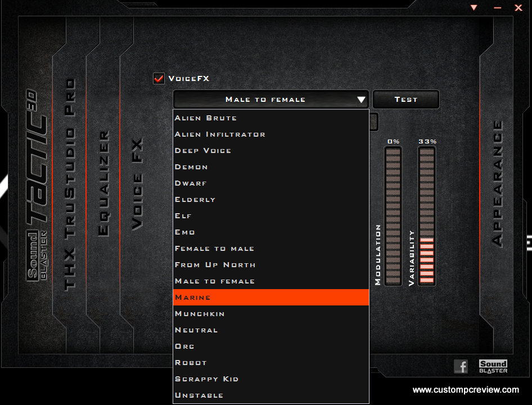Screen dimensions: 532x405
Task: Select the Dwarf voice effect
Action: [x=270, y=183]
